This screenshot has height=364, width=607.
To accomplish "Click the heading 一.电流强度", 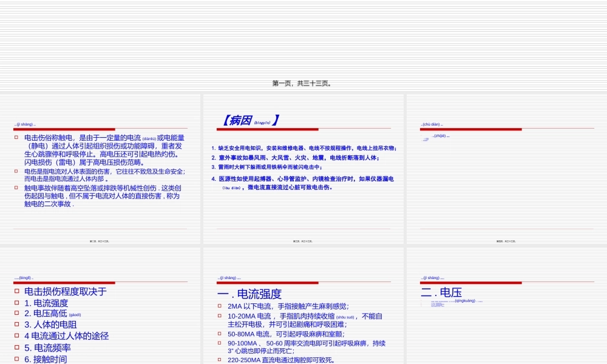I will [x=249, y=293].
